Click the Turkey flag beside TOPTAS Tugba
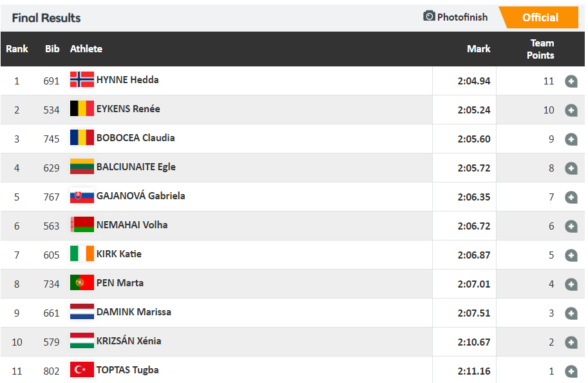588x383 pixels. click(x=82, y=370)
